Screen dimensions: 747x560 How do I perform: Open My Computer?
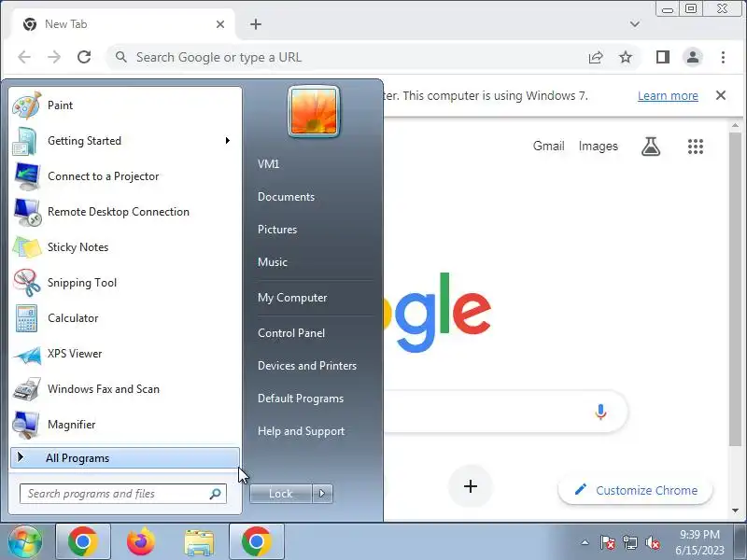pyautogui.click(x=292, y=298)
